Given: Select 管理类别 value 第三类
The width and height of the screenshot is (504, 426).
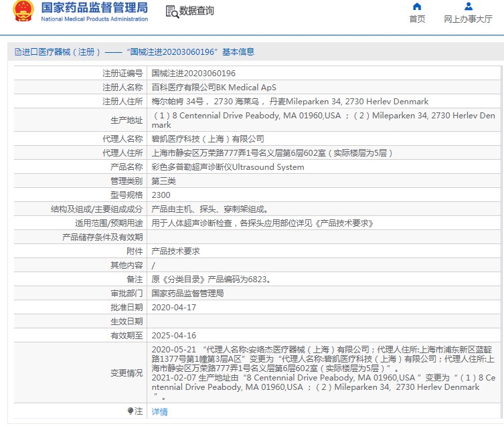Looking at the screenshot, I should (163, 181).
